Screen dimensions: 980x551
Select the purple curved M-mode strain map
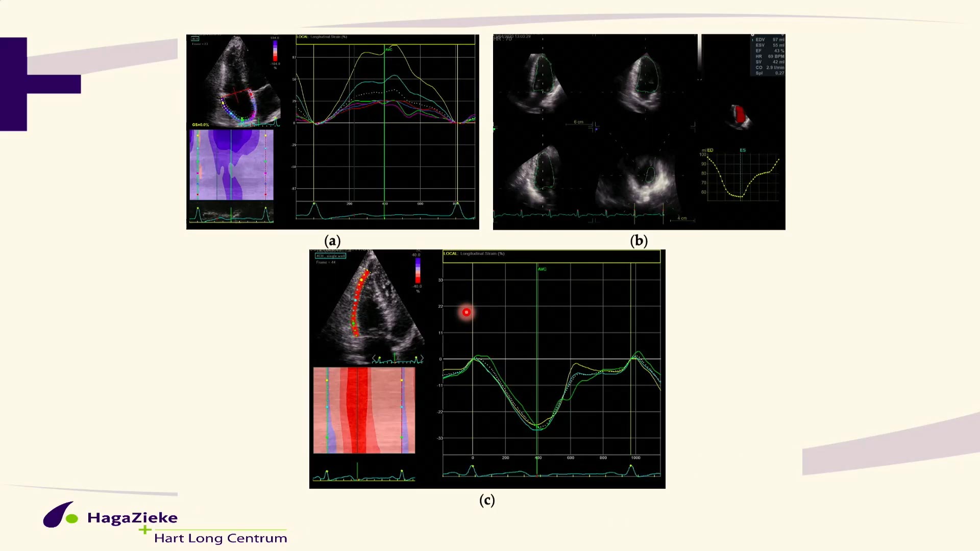point(231,165)
